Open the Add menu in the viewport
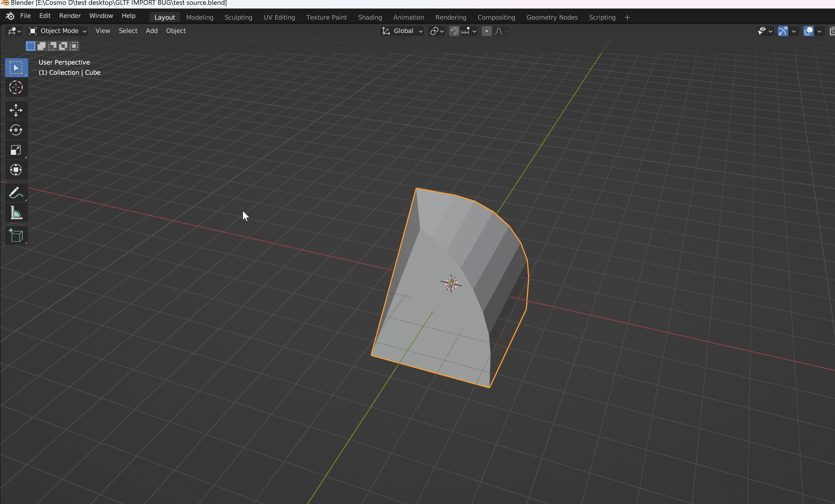Screen dimensions: 835x504 tap(151, 31)
